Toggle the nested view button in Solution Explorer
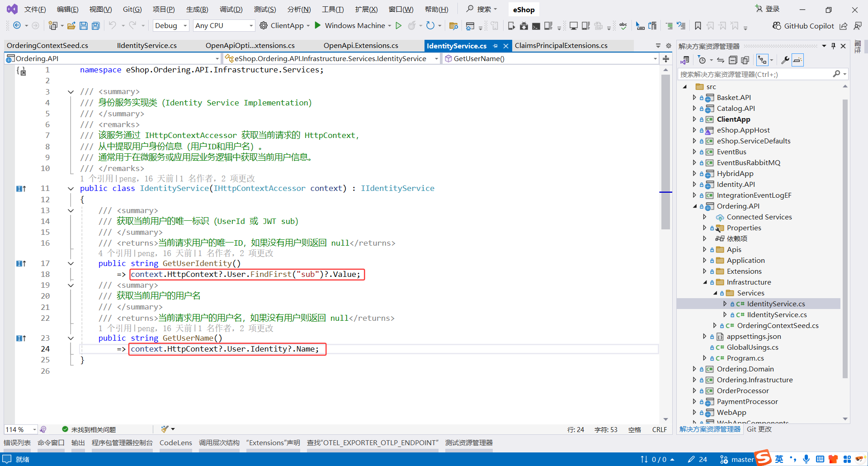Viewport: 868px width, 466px height. click(x=762, y=60)
